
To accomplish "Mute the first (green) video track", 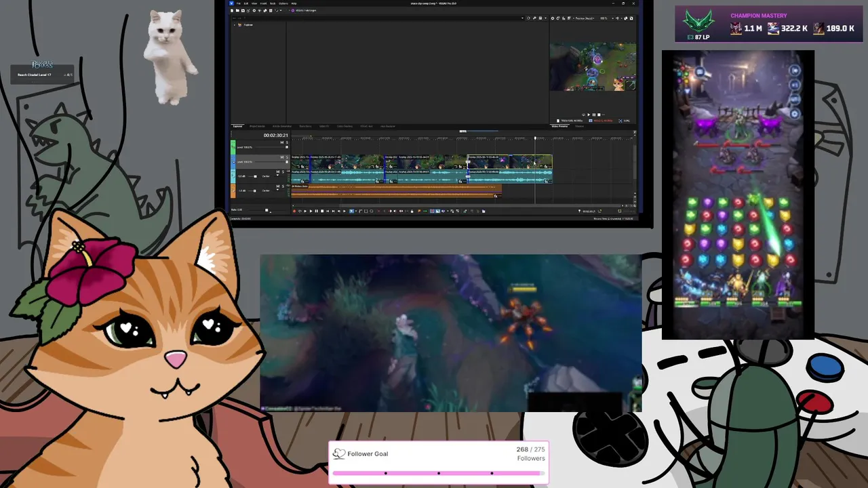I will pyautogui.click(x=282, y=142).
